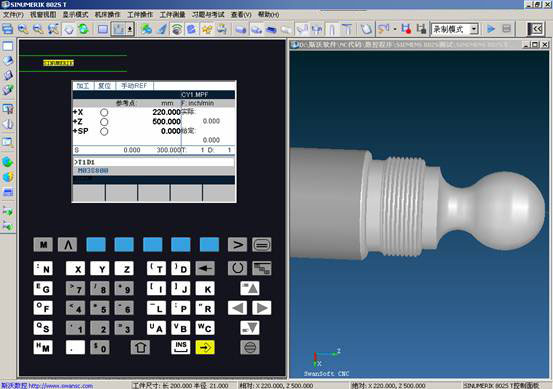
Task: Click the M machine area key
Action: pyautogui.click(x=43, y=245)
